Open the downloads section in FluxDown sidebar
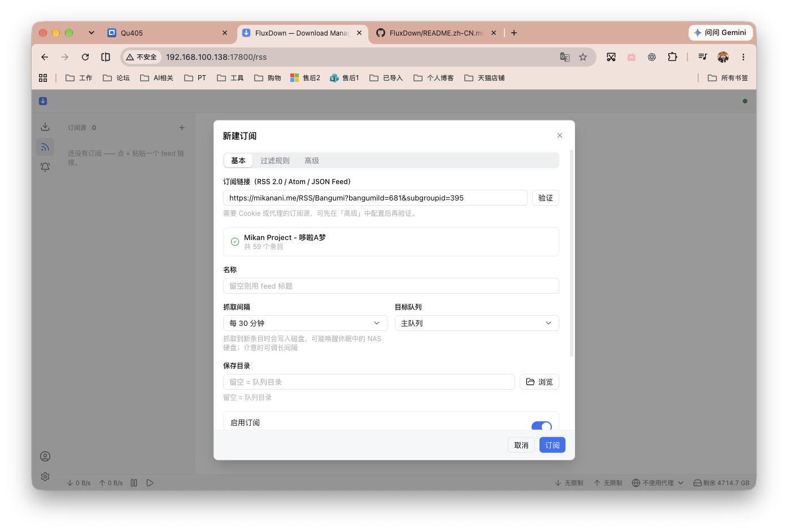 pyautogui.click(x=45, y=127)
